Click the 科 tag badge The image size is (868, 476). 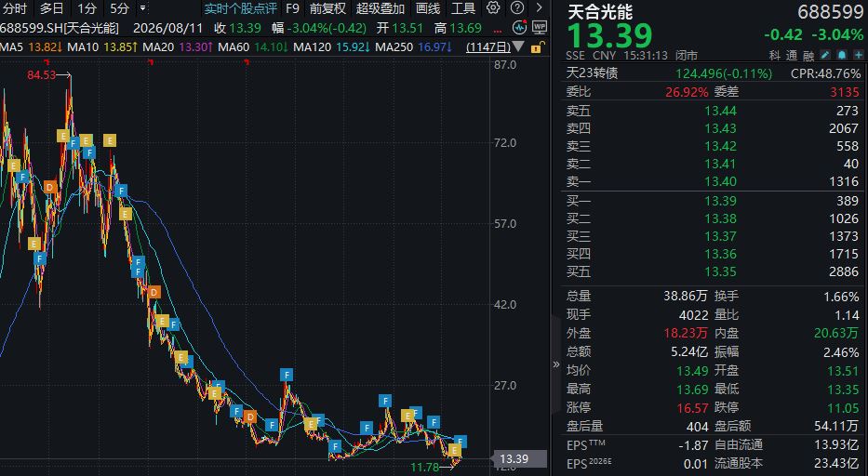(774, 56)
